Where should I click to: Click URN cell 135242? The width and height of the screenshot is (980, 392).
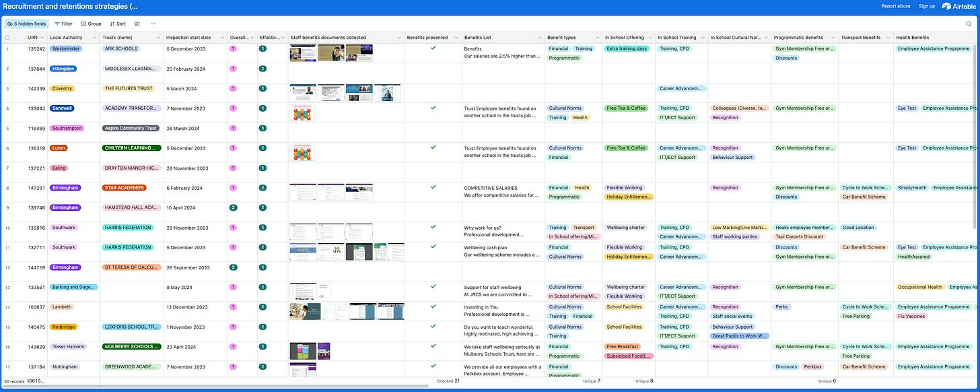pos(37,48)
